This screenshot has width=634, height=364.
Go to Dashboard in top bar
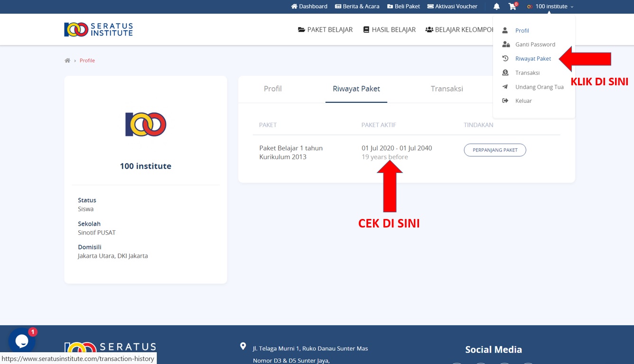click(x=309, y=7)
